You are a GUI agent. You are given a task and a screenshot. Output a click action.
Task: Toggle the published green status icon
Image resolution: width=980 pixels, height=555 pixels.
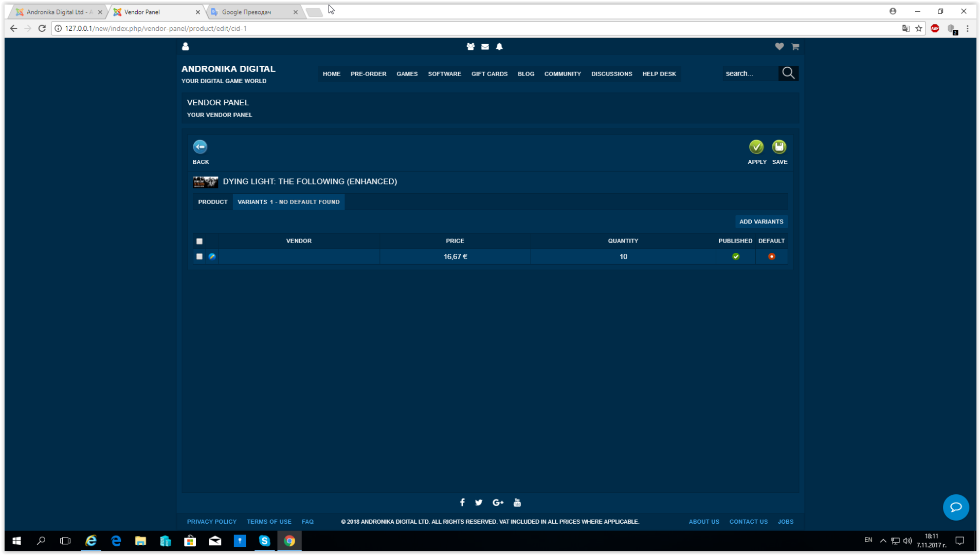(x=736, y=256)
